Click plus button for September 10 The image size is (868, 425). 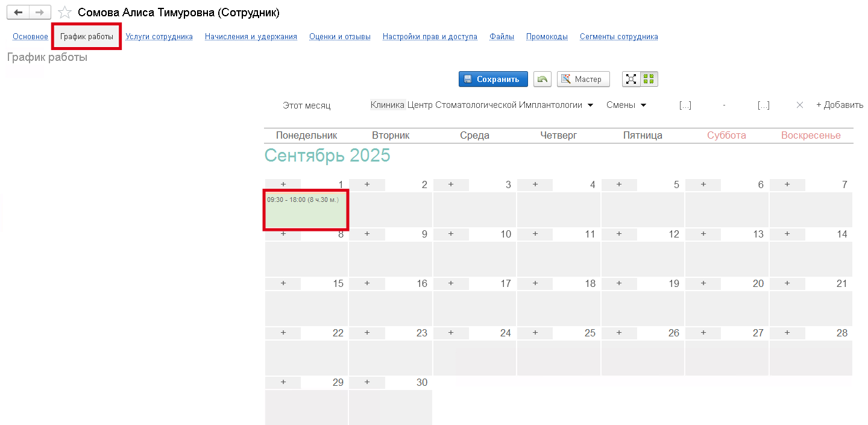[x=451, y=234]
